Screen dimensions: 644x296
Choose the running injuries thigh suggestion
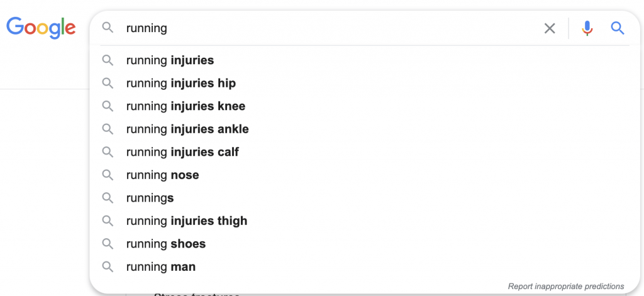[365, 221]
